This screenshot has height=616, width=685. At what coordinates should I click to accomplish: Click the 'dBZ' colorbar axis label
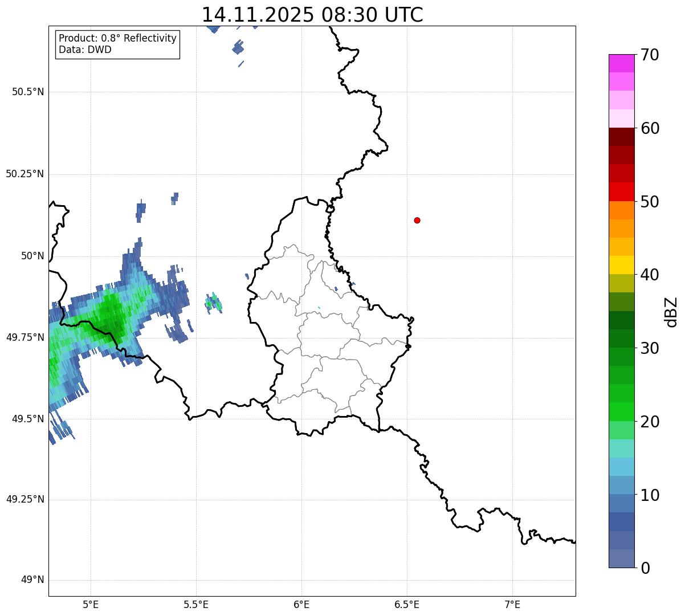pos(671,312)
